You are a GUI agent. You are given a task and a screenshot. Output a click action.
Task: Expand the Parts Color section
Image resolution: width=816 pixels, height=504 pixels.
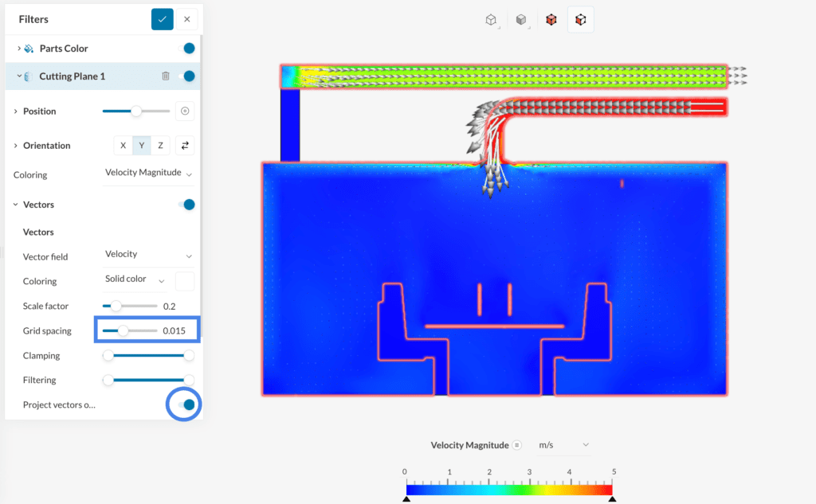[19, 49]
